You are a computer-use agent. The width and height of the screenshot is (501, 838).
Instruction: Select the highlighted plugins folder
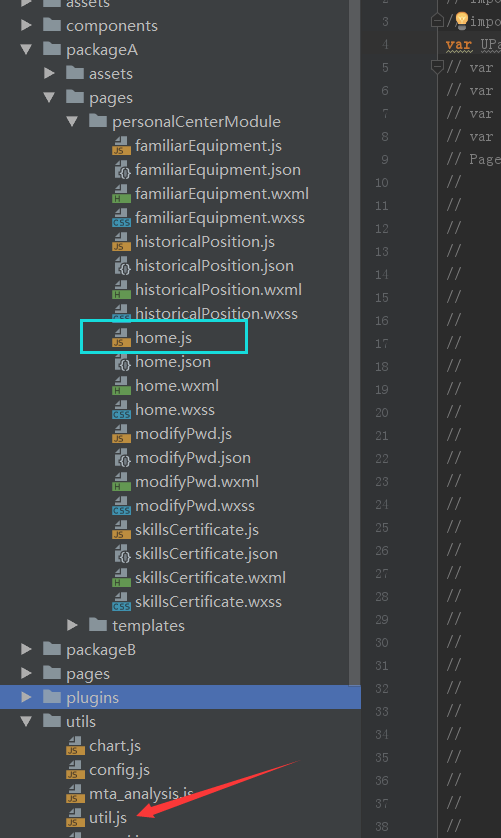(180, 697)
